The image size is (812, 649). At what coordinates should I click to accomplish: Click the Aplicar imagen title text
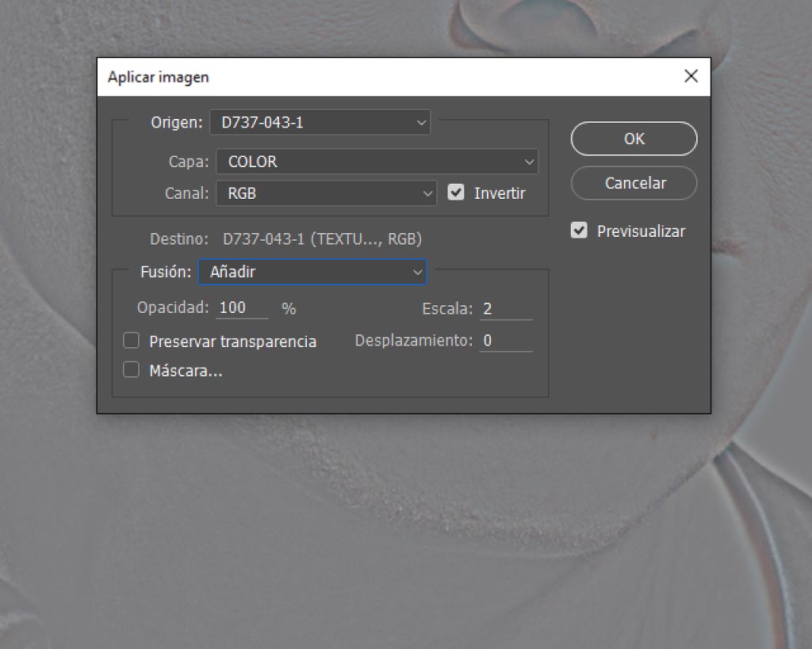159,77
